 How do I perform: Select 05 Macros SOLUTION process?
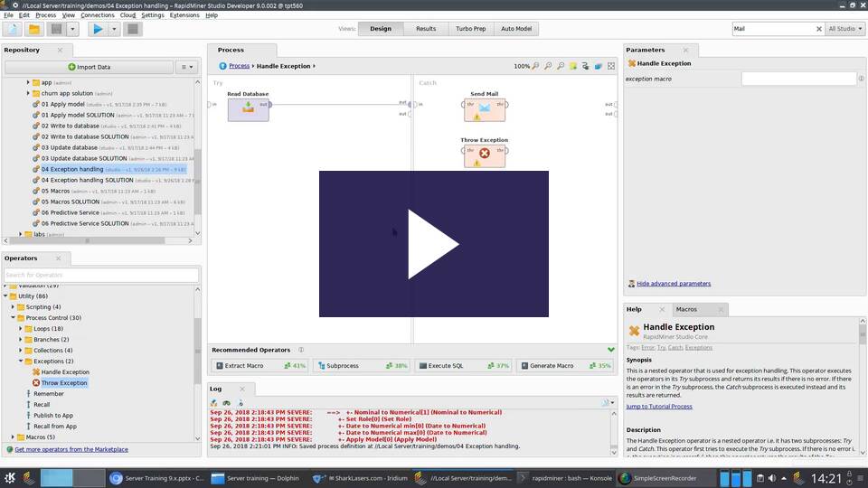coord(71,202)
